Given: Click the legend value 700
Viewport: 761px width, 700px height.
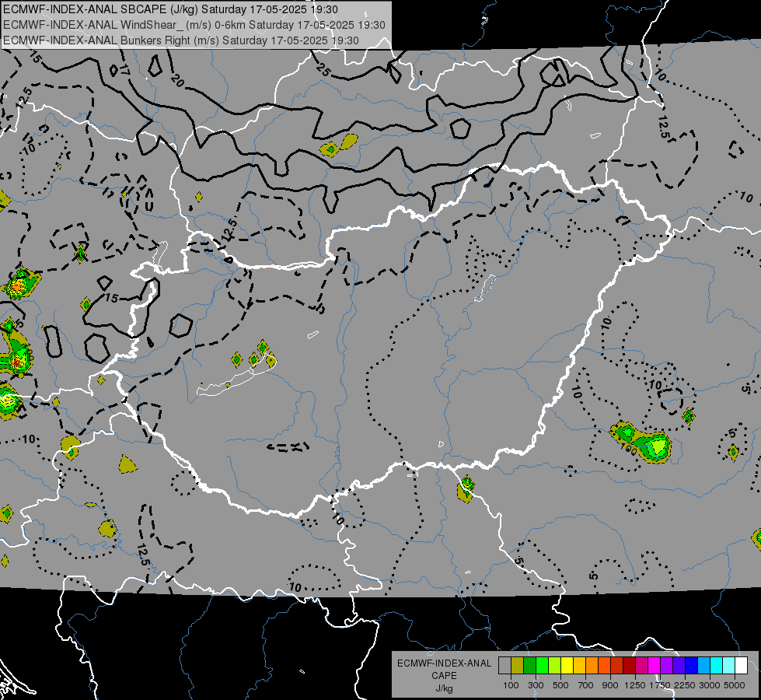Looking at the screenshot, I should coord(586,685).
